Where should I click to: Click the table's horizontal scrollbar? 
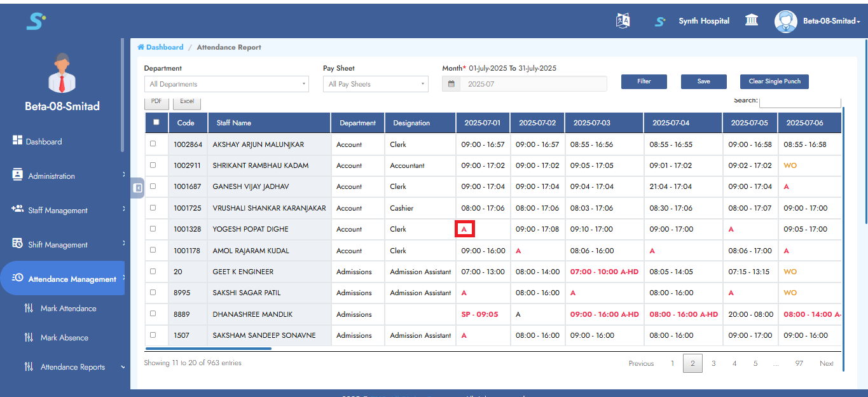tap(209, 349)
